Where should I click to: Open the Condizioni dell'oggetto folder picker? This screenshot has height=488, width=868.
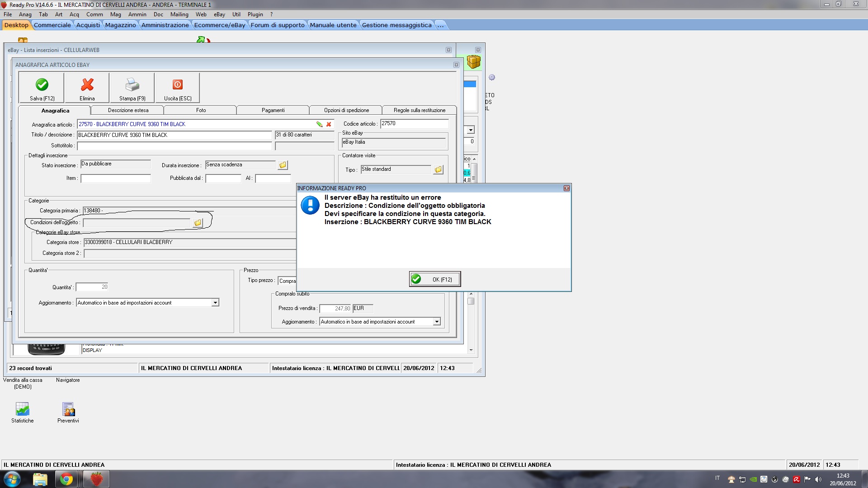(198, 223)
